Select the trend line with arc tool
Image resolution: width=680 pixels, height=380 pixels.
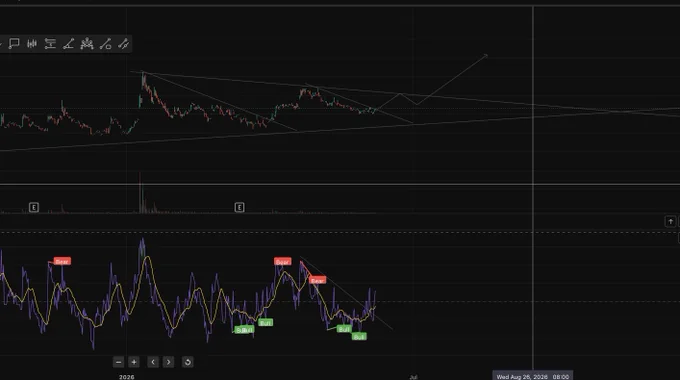point(105,43)
